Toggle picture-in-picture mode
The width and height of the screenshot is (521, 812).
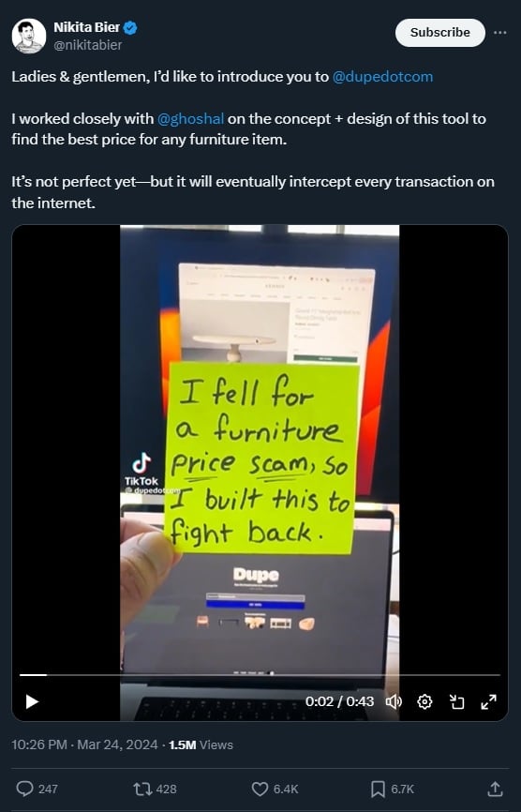click(456, 701)
